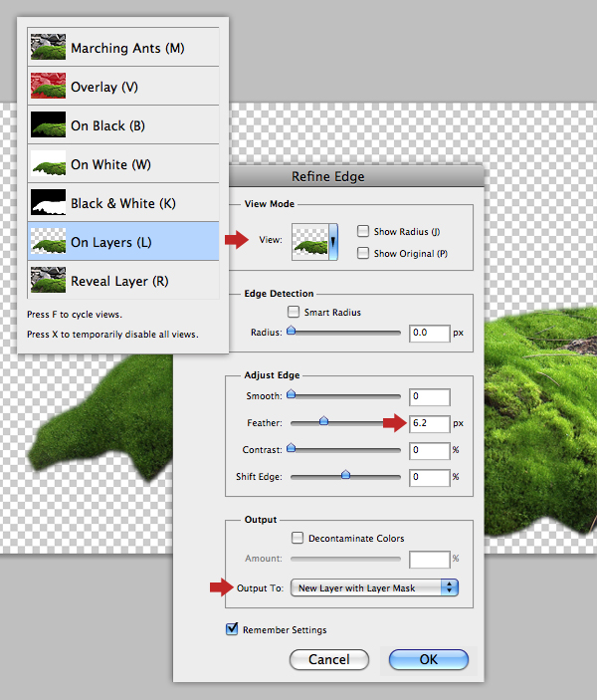Viewport: 597px width, 700px height.
Task: Choose Overlay (V) view mode
Action: (123, 87)
